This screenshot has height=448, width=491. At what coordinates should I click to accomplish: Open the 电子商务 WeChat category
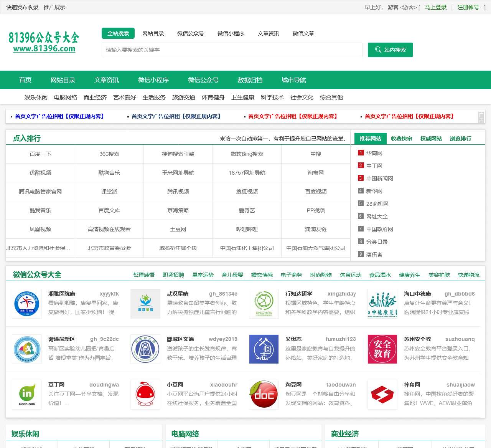[x=292, y=275]
